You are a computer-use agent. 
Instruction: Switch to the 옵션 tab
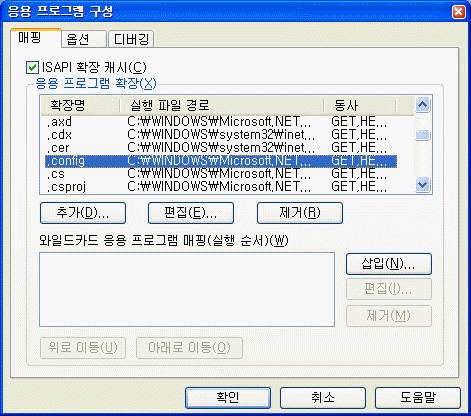[x=84, y=39]
